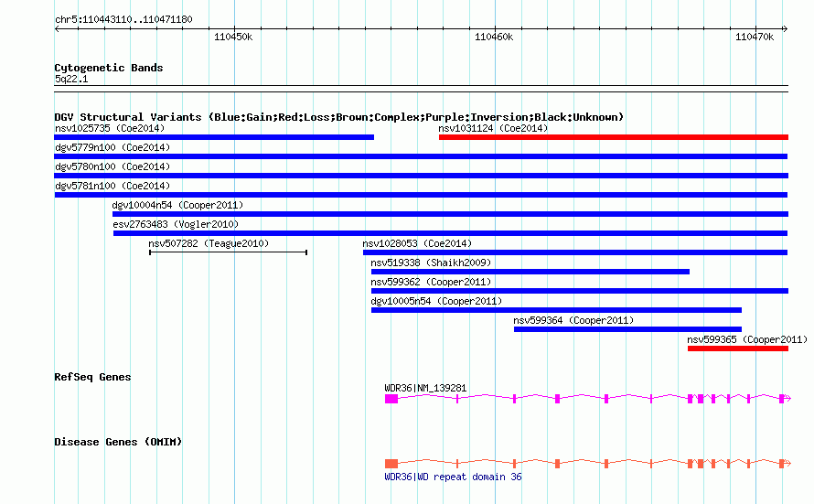Image resolution: width=814 pixels, height=504 pixels.
Task: Click the 110470k ruler tick label
Action: click(x=755, y=37)
